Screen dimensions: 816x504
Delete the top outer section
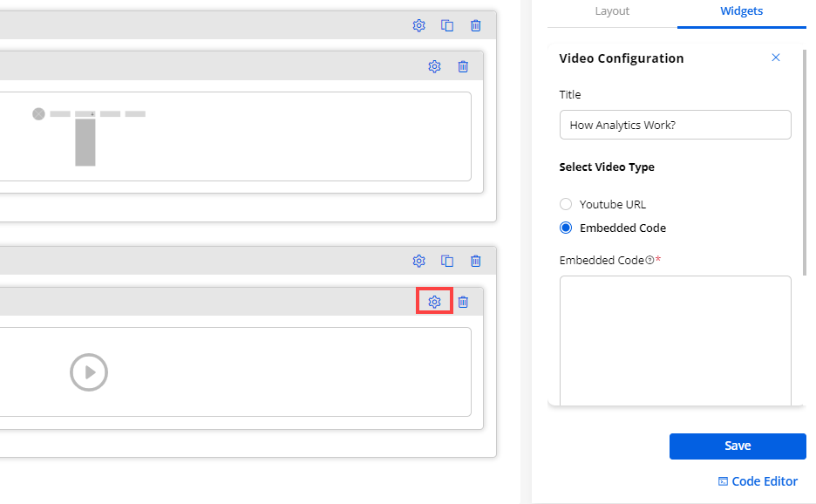(x=476, y=25)
